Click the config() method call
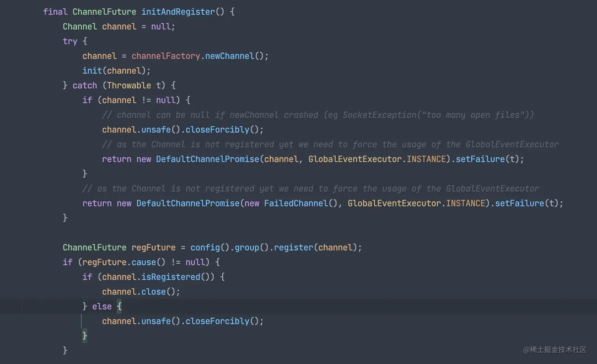Viewport: 597px width, 364px height. pos(210,248)
